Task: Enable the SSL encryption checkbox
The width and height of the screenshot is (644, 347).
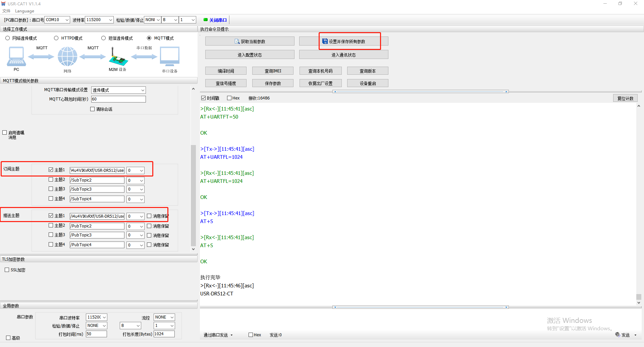Action: tap(7, 270)
